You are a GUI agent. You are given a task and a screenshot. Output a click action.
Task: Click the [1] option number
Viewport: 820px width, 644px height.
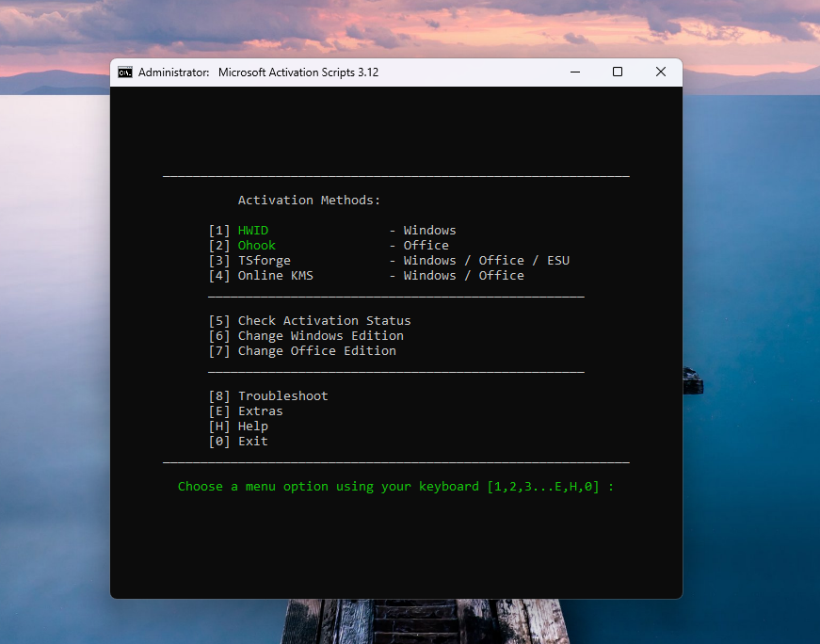click(219, 231)
